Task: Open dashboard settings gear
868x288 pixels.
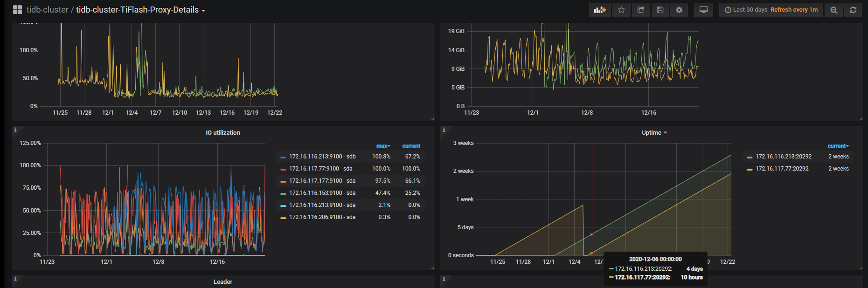Action: (x=679, y=10)
